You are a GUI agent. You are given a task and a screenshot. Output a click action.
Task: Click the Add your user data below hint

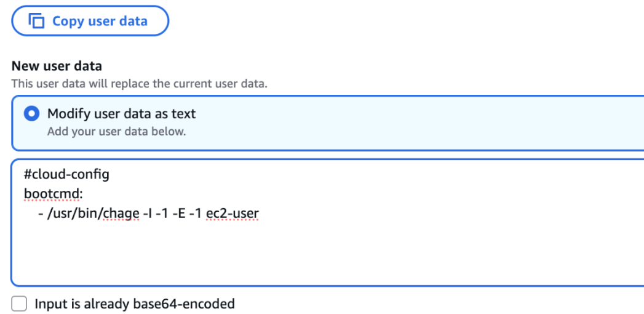(116, 131)
